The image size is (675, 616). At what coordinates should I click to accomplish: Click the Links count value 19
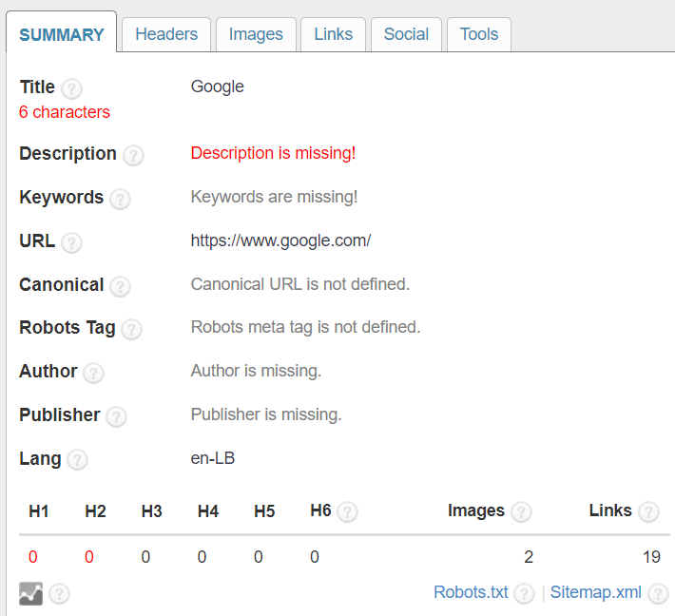pyautogui.click(x=651, y=557)
